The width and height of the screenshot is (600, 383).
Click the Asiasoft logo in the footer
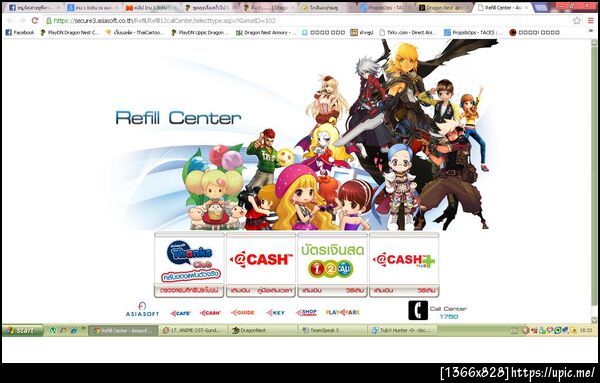(x=142, y=310)
